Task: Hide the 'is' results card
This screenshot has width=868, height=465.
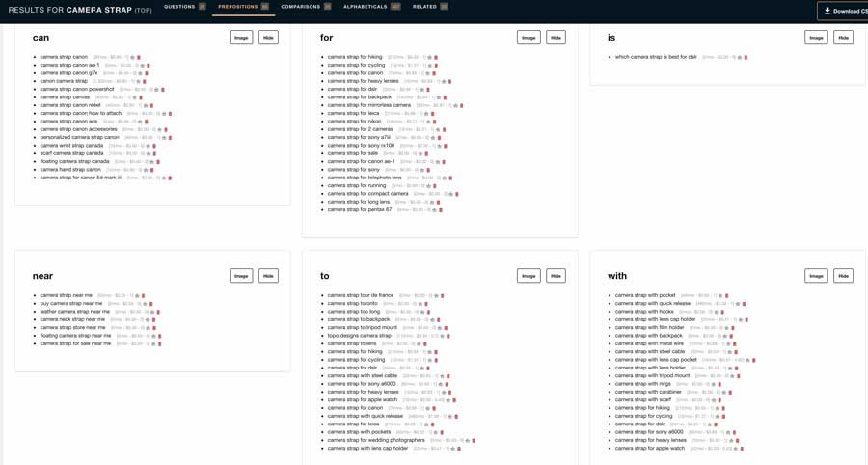Action: (844, 38)
